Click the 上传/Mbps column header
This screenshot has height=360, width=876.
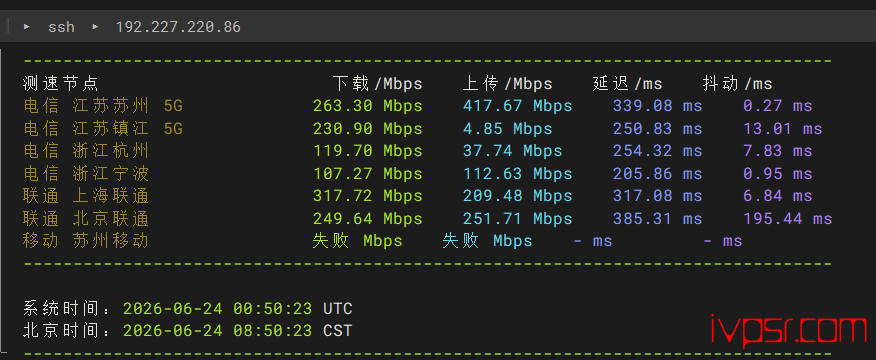507,84
